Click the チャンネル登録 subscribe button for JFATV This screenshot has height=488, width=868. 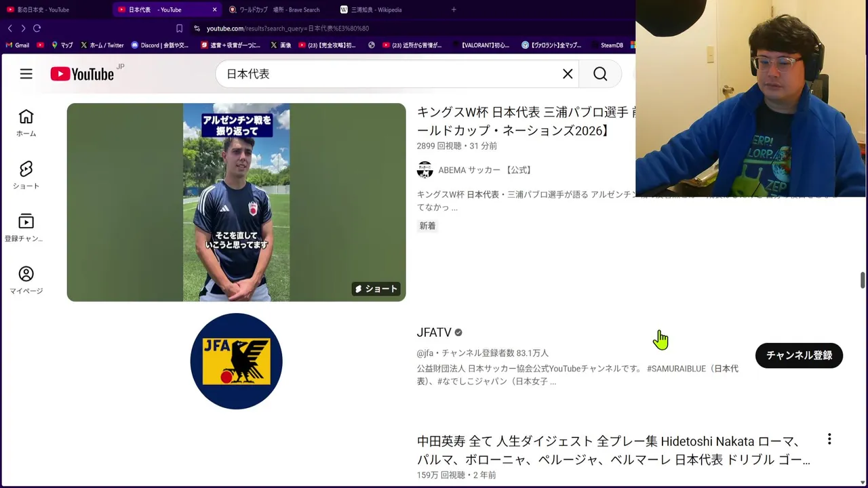coord(799,355)
